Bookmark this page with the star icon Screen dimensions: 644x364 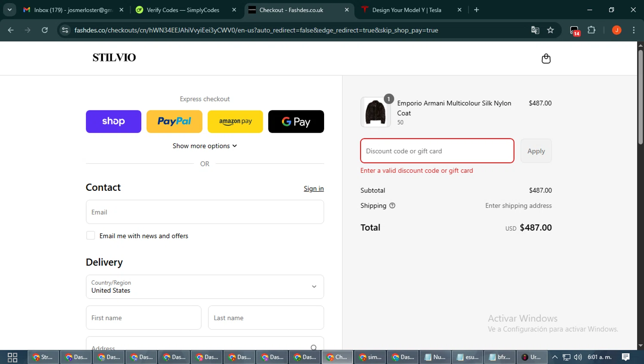(x=550, y=30)
